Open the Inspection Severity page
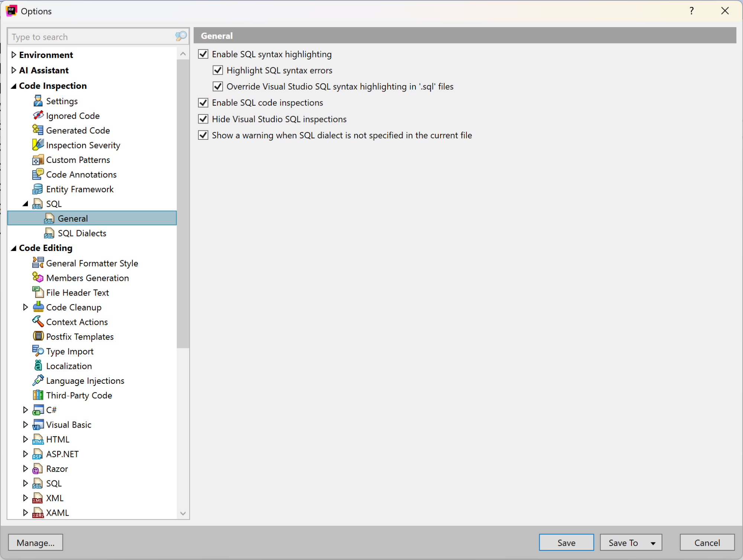This screenshot has height=560, width=743. [83, 145]
